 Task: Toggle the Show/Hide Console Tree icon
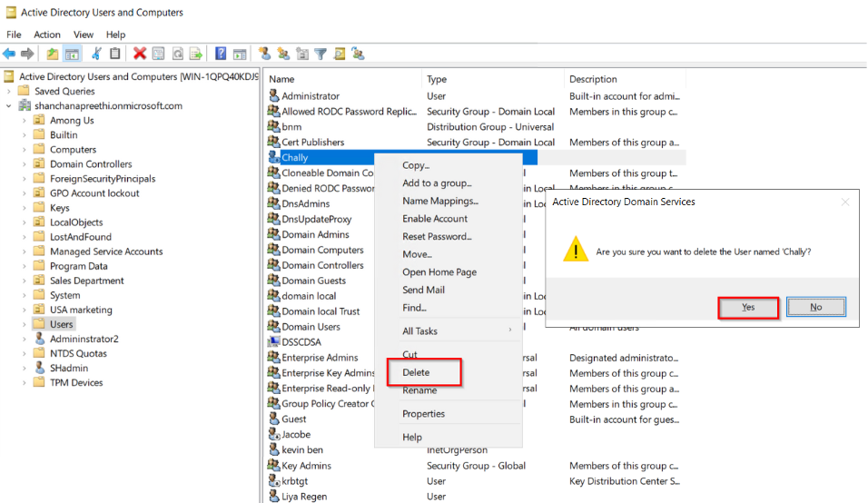click(x=72, y=54)
